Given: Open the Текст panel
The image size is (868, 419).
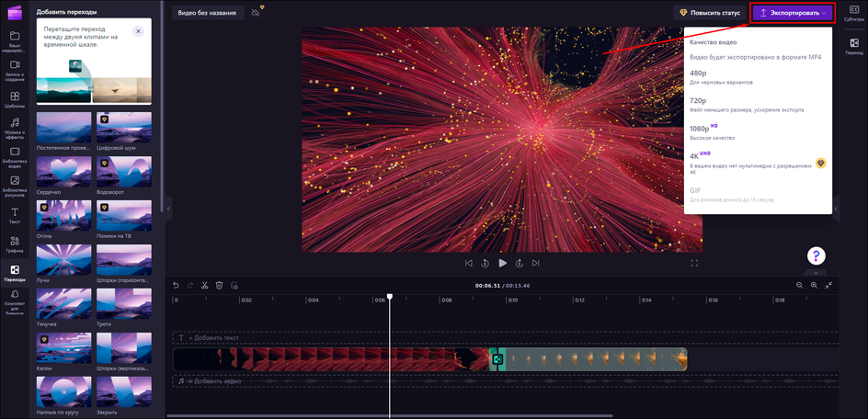Looking at the screenshot, I should coord(15,215).
